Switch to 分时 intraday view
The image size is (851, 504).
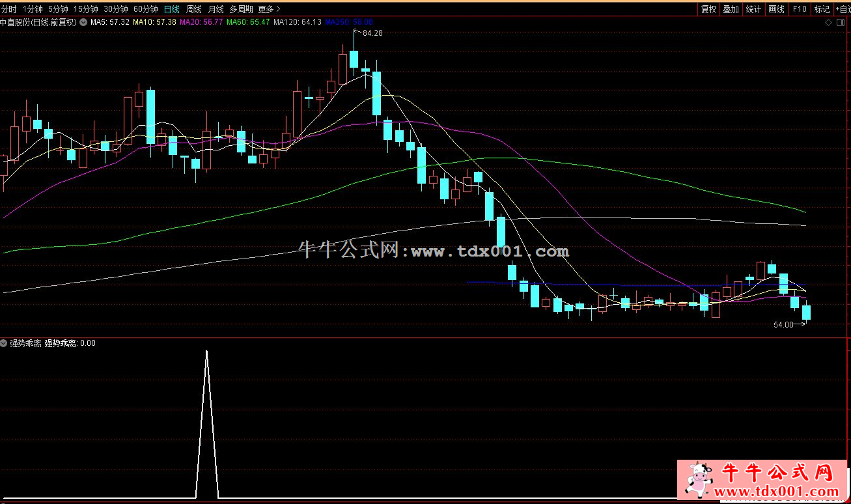coord(9,9)
